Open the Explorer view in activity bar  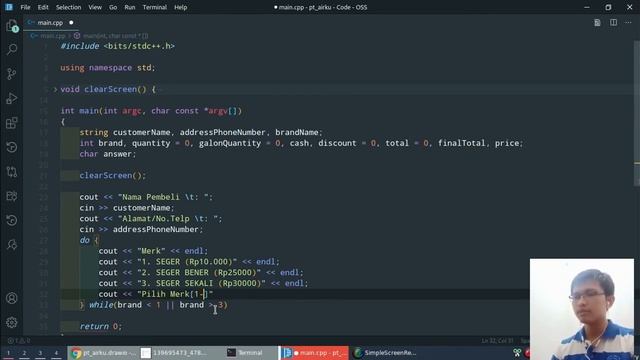[x=12, y=26]
